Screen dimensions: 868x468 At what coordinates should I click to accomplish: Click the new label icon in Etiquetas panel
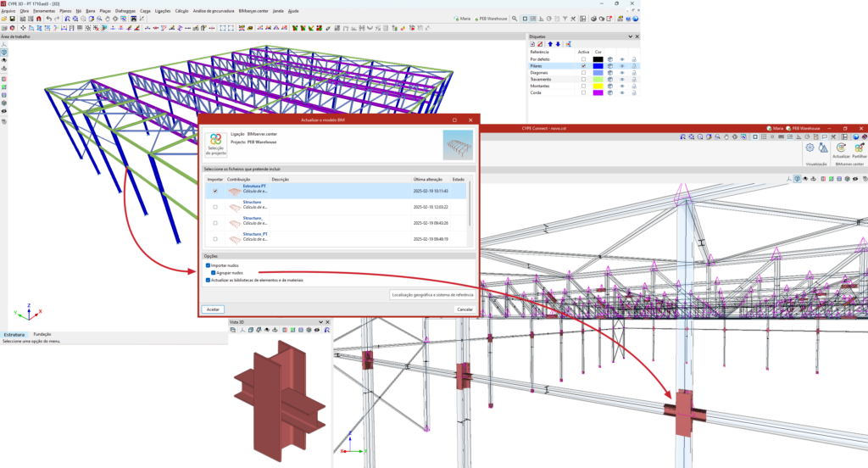coord(532,44)
